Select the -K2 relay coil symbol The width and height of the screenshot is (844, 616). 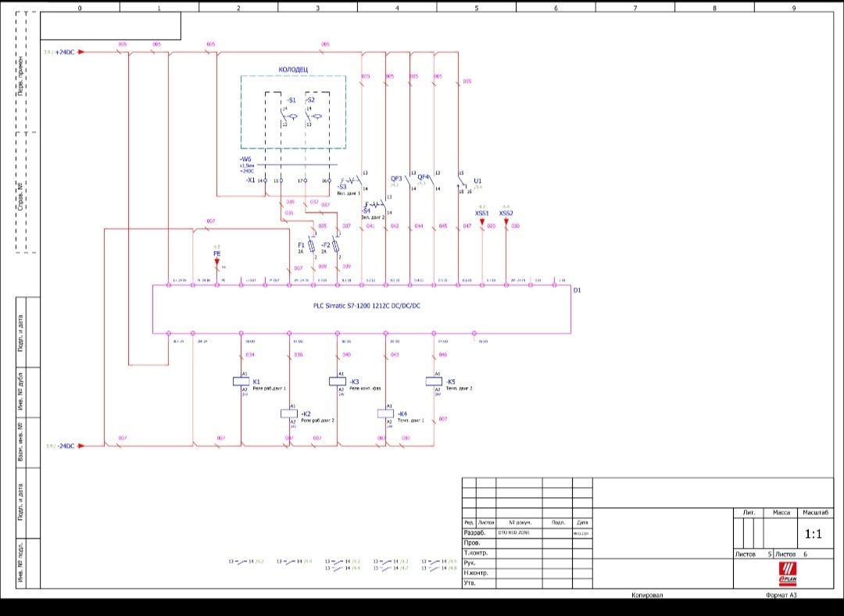pyautogui.click(x=289, y=414)
